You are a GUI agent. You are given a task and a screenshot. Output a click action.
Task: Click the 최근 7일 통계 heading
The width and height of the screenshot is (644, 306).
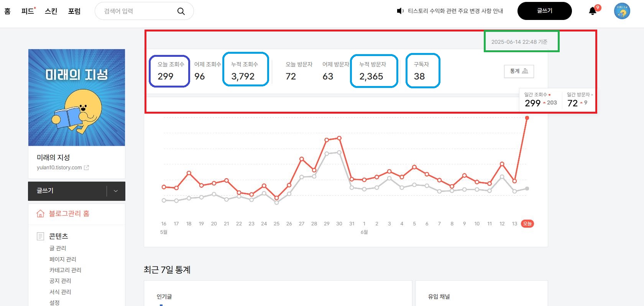[167, 270]
